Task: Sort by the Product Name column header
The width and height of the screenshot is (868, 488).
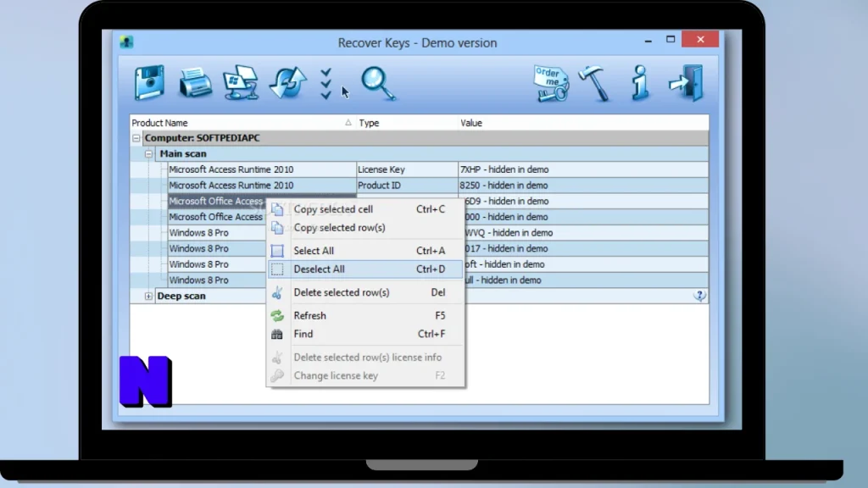Action: click(x=242, y=123)
